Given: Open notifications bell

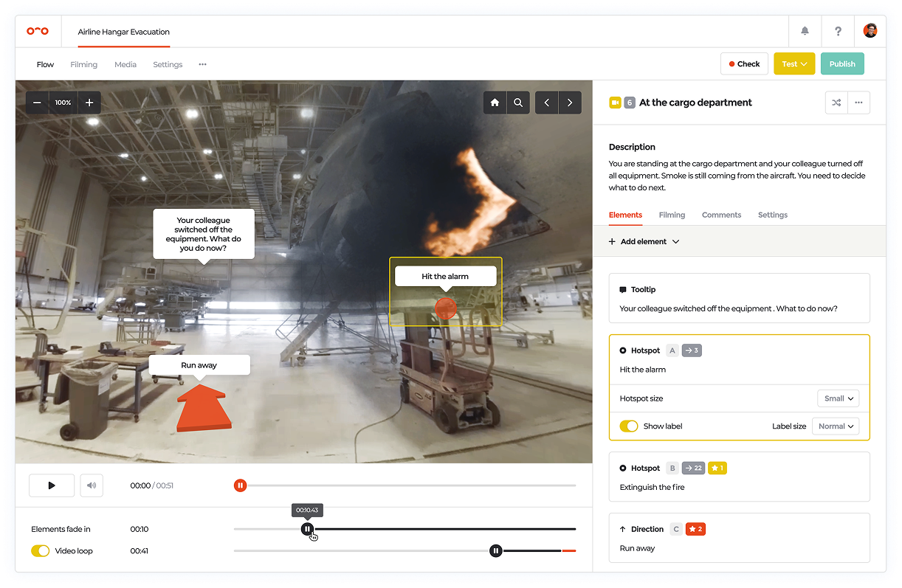Looking at the screenshot, I should [x=805, y=31].
